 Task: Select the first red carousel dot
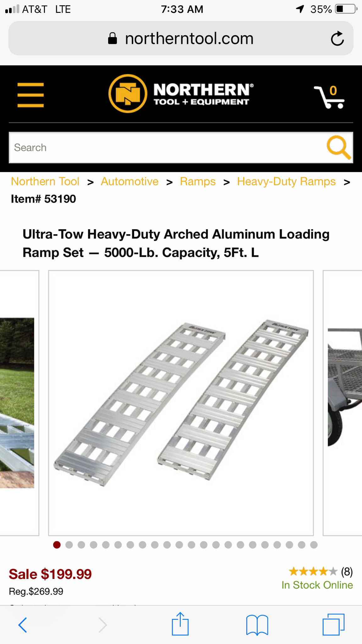point(57,545)
